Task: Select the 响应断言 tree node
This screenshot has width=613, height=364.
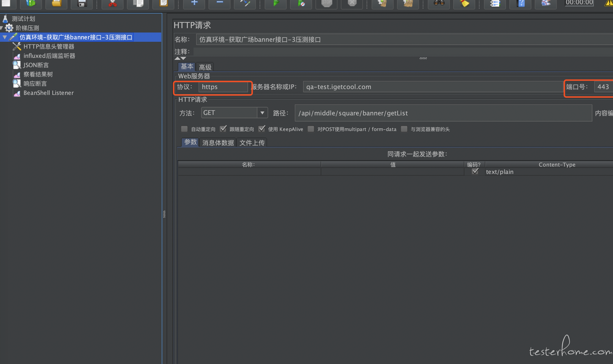Action: 35,84
